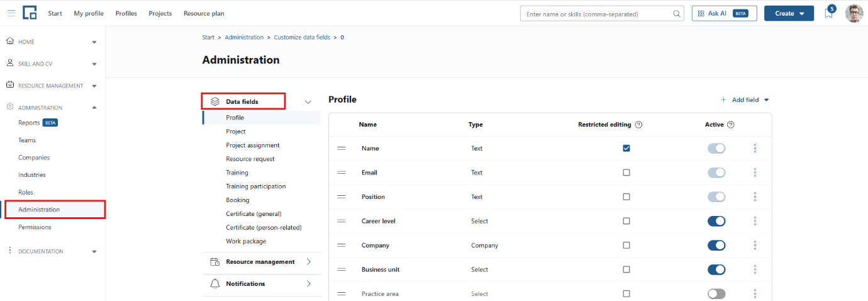The height and width of the screenshot is (301, 868).
Task: Disable the Active toggle for Company
Action: (716, 246)
